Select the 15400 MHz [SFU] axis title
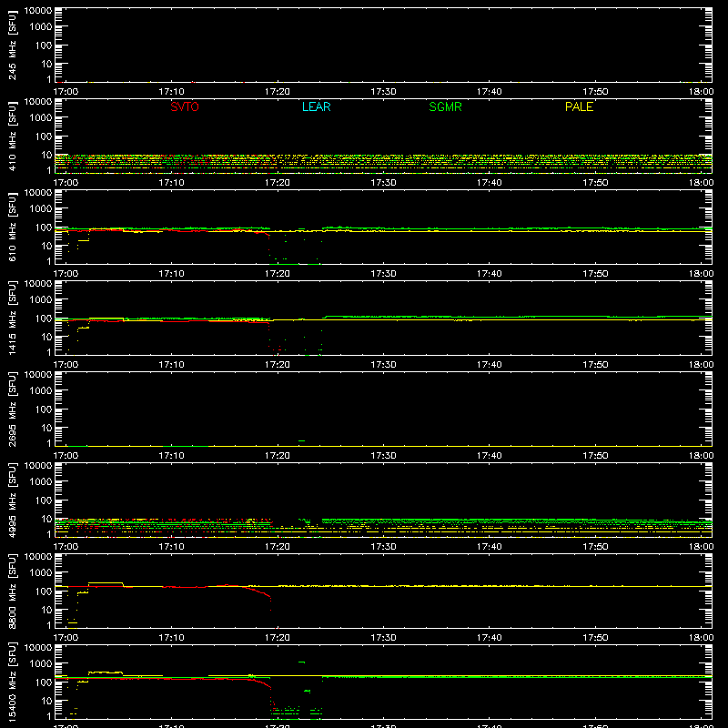Image resolution: width=728 pixels, height=728 pixels. [12, 682]
